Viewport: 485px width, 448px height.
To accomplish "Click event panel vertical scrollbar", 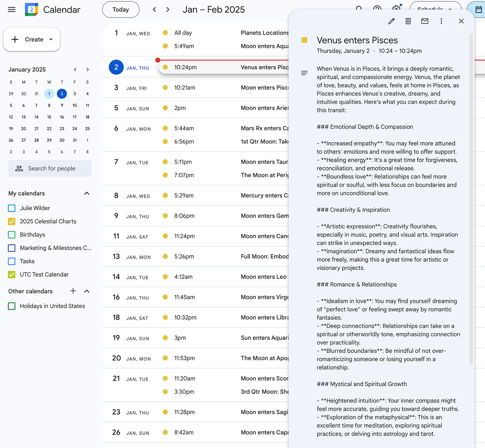I will pos(471,199).
